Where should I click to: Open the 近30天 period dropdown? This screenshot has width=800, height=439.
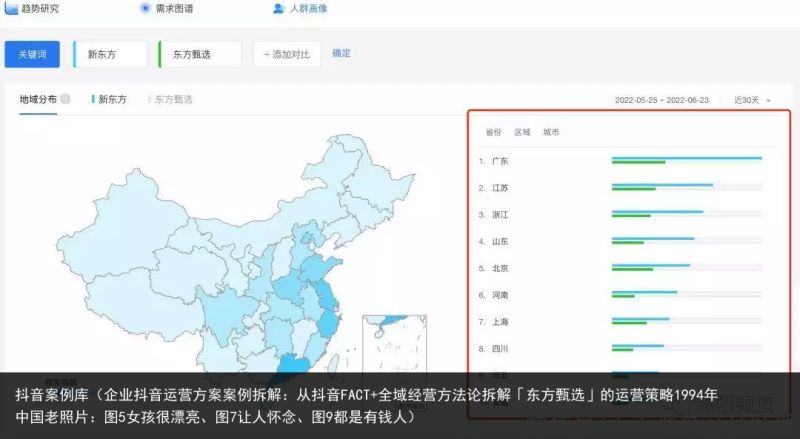pos(752,100)
